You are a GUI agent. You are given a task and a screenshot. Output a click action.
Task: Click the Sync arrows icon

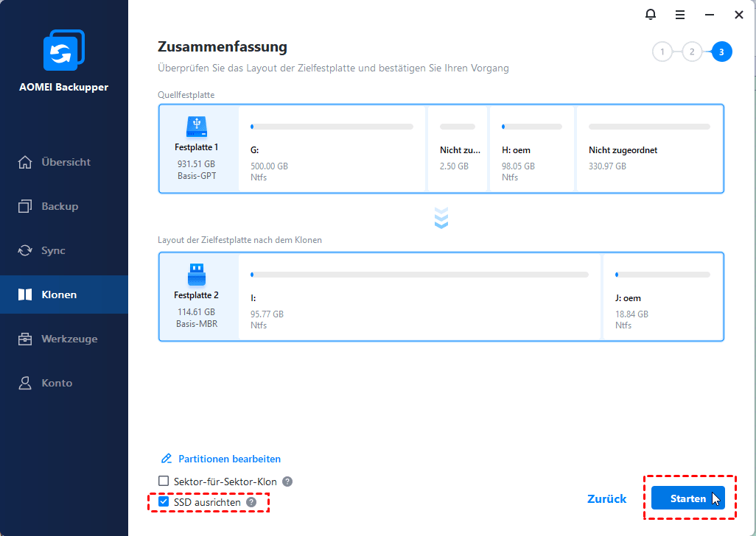click(24, 250)
